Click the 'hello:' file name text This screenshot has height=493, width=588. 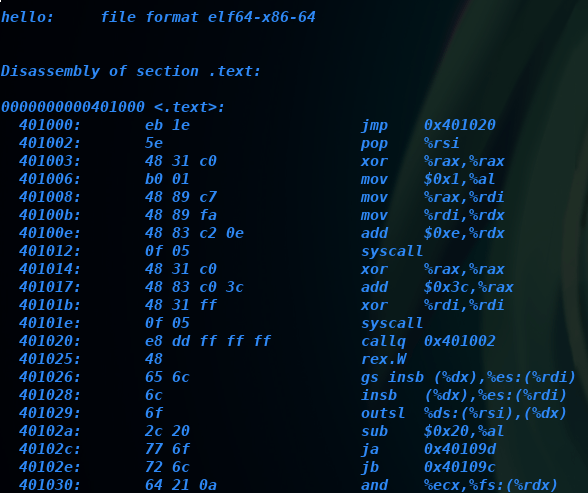click(27, 17)
